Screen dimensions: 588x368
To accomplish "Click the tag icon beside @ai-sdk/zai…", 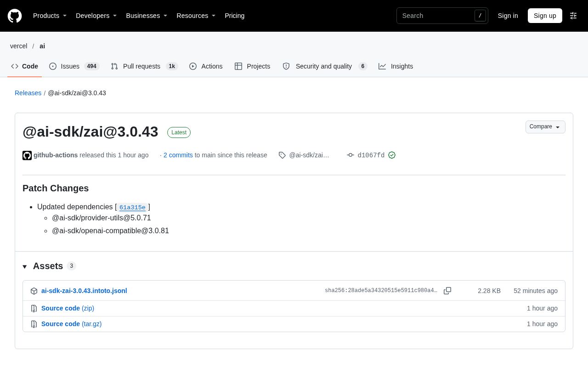I will click(282, 155).
